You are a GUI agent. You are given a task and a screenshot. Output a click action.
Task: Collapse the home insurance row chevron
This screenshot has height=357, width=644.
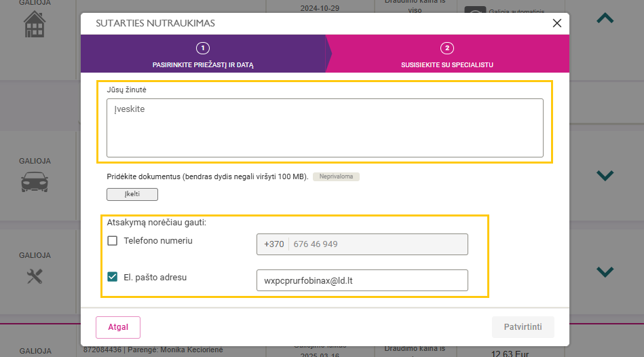point(605,18)
